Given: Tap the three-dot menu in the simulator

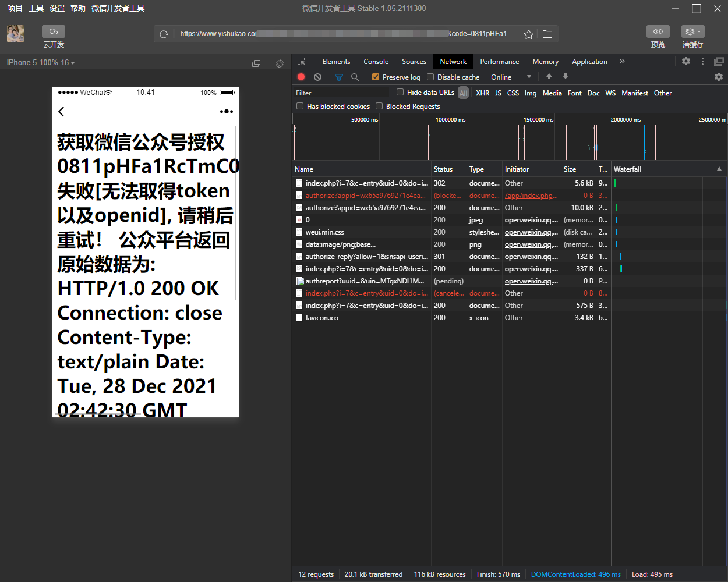Looking at the screenshot, I should (x=226, y=111).
